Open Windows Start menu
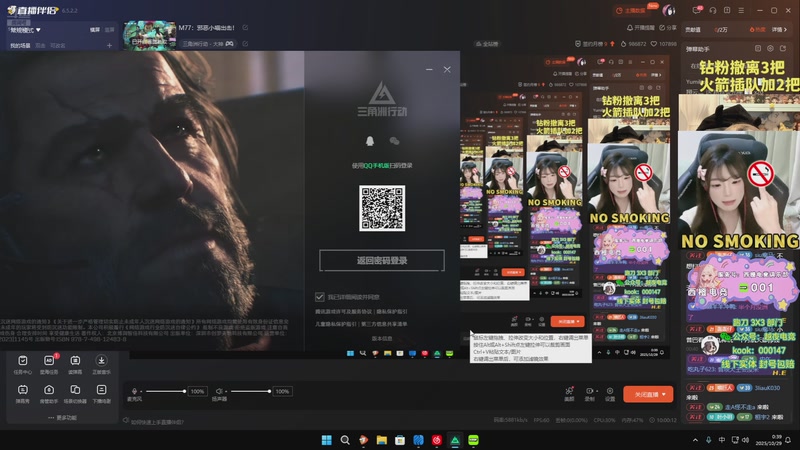The height and width of the screenshot is (450, 800). [x=327, y=440]
